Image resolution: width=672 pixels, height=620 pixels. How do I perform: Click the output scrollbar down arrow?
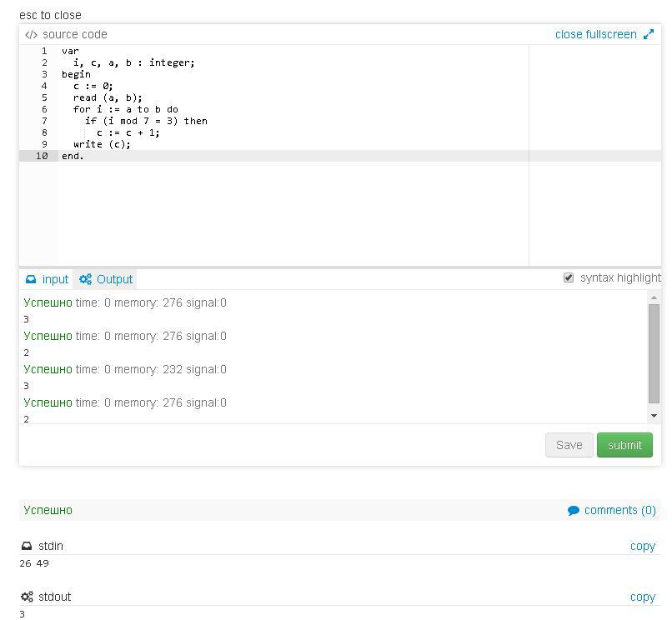[654, 416]
